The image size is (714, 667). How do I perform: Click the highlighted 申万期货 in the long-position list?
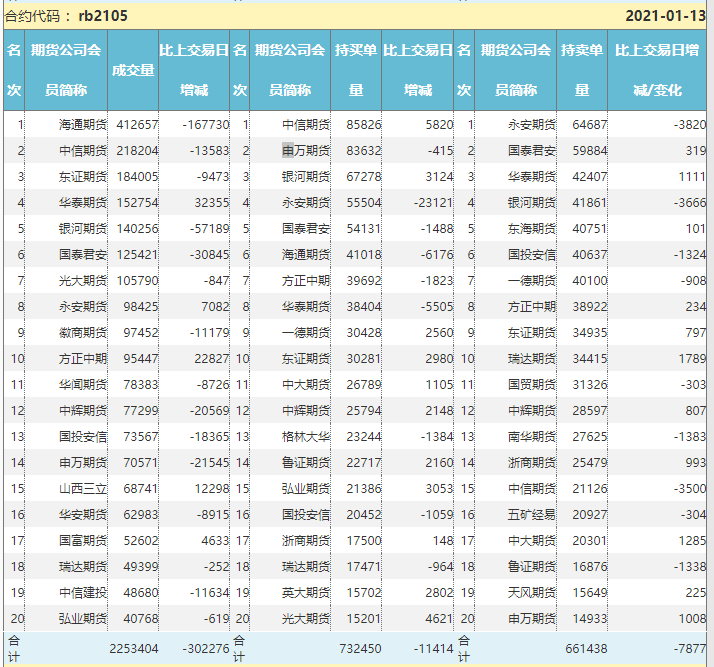pyautogui.click(x=306, y=150)
